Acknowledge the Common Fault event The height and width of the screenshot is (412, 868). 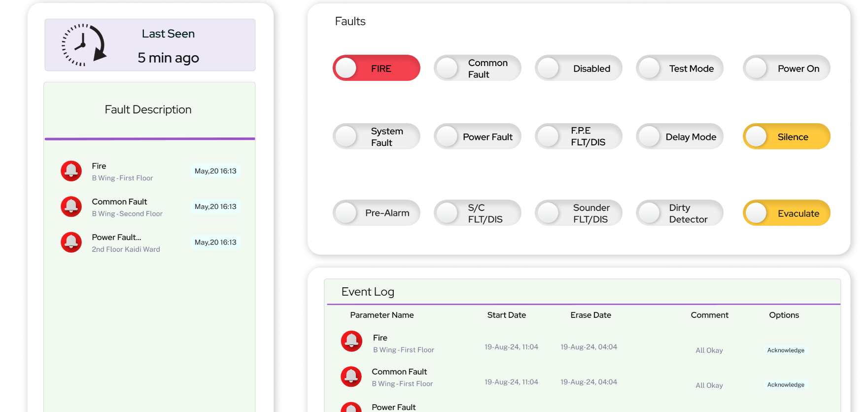pyautogui.click(x=786, y=385)
